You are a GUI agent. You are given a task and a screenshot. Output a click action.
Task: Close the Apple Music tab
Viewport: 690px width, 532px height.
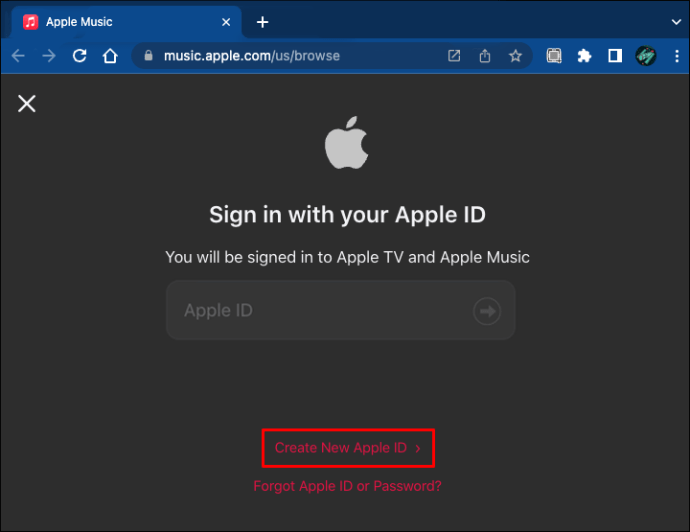tap(226, 22)
